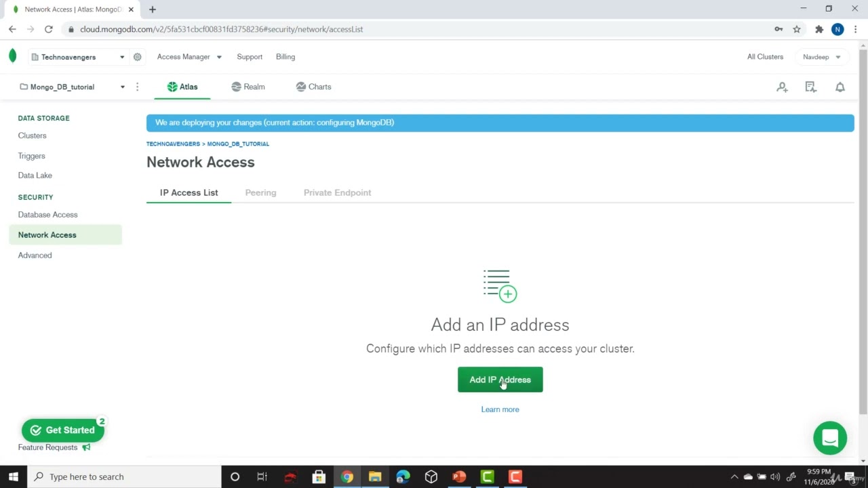Open the Feature Requests link

tap(47, 447)
